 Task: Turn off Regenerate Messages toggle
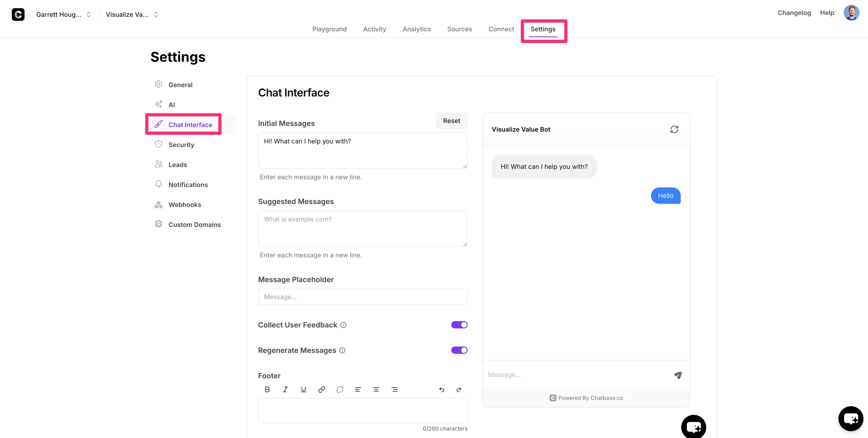(x=459, y=350)
